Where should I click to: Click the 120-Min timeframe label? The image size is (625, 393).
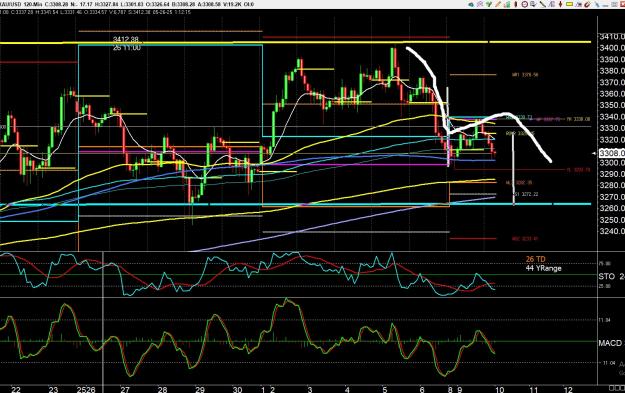point(33,4)
